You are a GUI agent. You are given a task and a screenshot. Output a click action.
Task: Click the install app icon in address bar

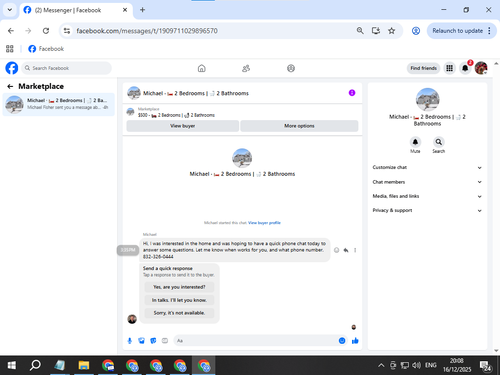376,31
